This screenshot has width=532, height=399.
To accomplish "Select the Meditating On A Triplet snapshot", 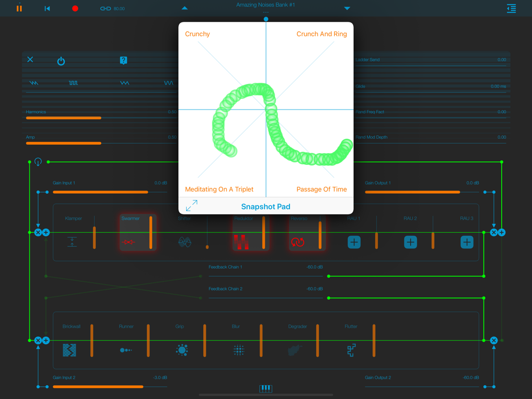I will pos(219,189).
